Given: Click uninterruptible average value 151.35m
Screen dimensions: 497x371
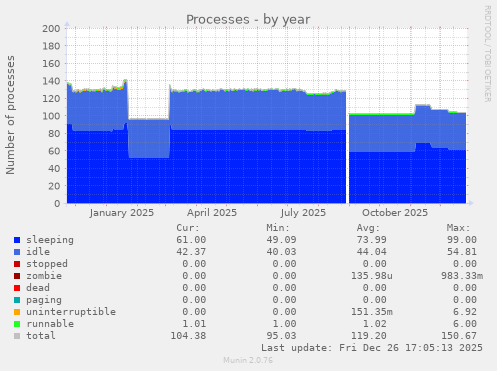Looking at the screenshot, I should tap(372, 312).
